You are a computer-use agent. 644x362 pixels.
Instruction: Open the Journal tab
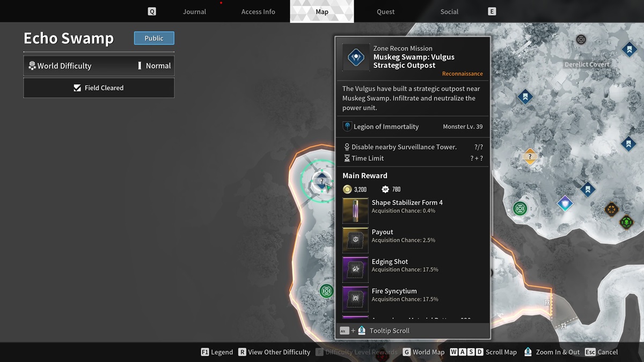194,12
